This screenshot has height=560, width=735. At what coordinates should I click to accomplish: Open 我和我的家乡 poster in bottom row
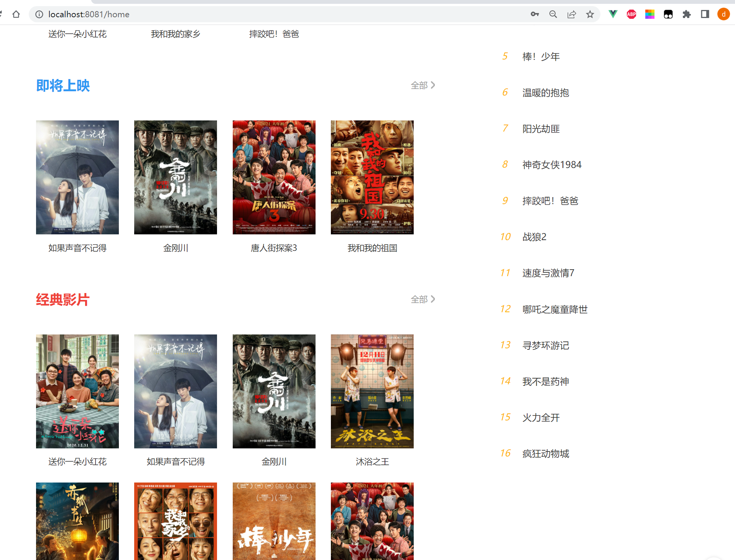pos(176,521)
